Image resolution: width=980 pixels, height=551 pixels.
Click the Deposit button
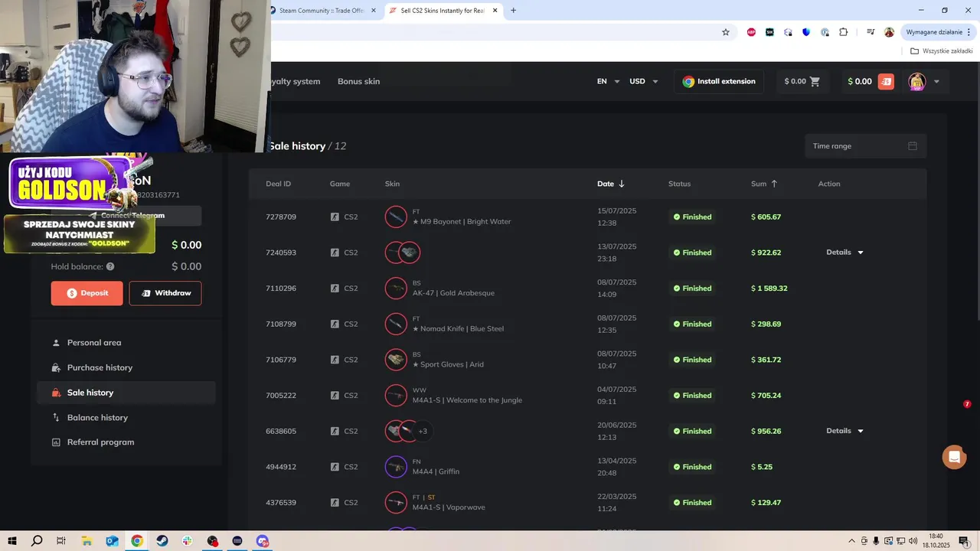tap(87, 293)
